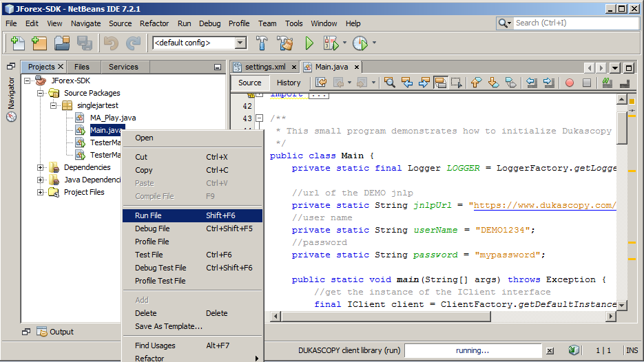Select MA_Play.java in project tree
This screenshot has height=362, width=644.
[112, 118]
